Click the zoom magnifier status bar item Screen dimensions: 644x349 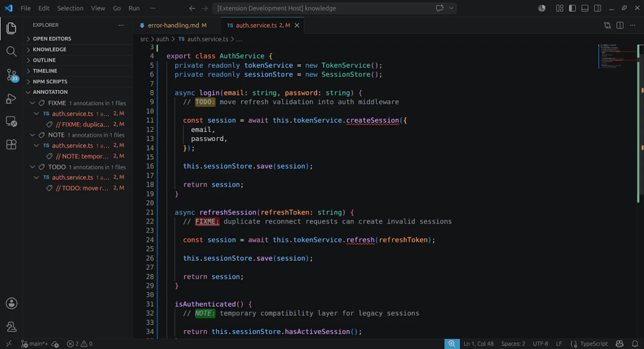point(452,344)
